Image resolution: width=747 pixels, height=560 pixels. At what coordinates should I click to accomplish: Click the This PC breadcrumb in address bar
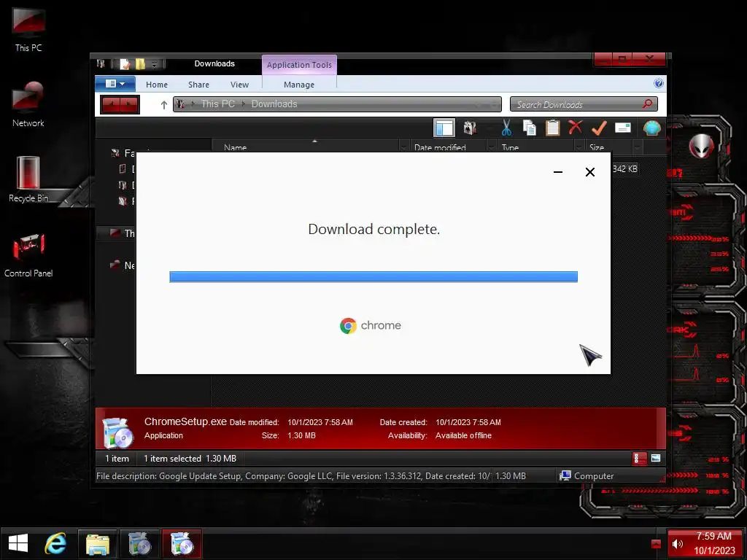pyautogui.click(x=217, y=104)
